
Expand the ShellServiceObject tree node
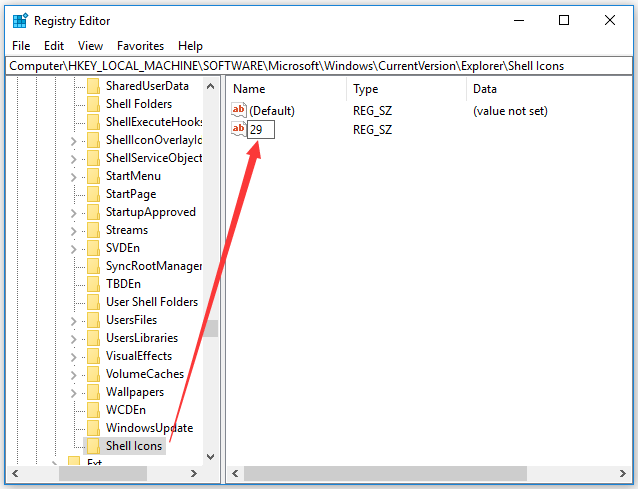click(74, 159)
